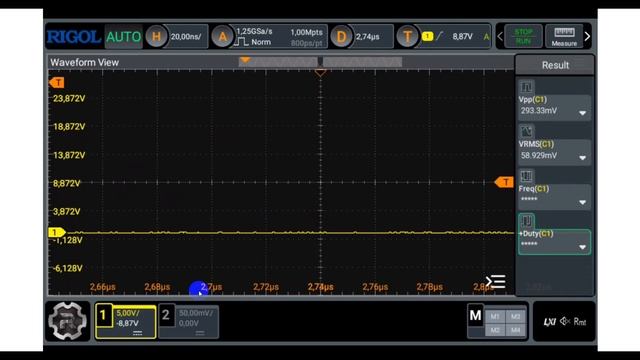Click the LXI status icon

(x=549, y=322)
